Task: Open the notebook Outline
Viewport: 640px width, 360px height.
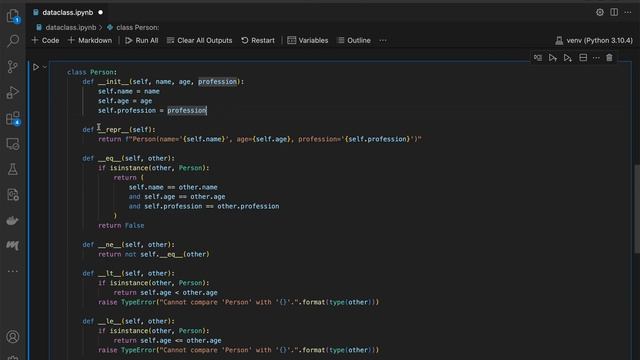Action: (x=354, y=40)
